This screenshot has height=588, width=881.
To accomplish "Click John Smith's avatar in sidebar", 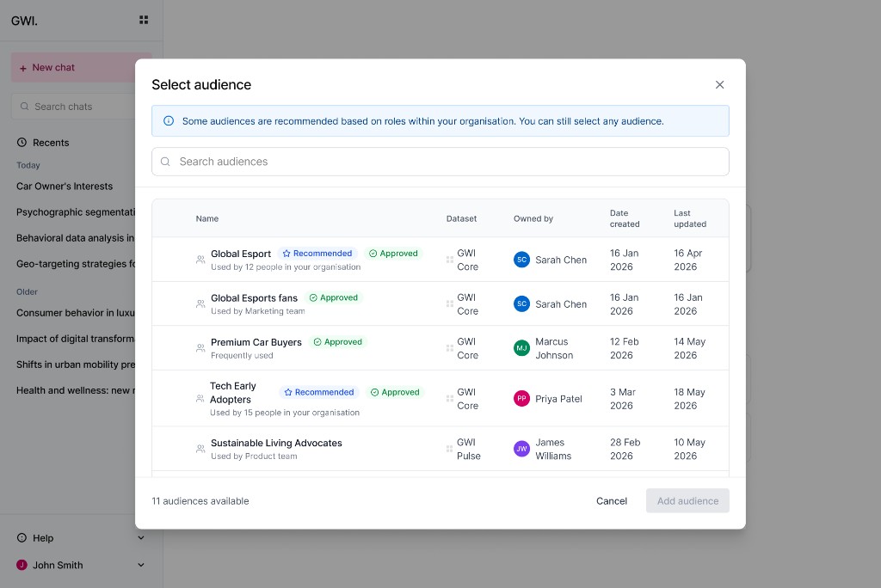I will (22, 565).
